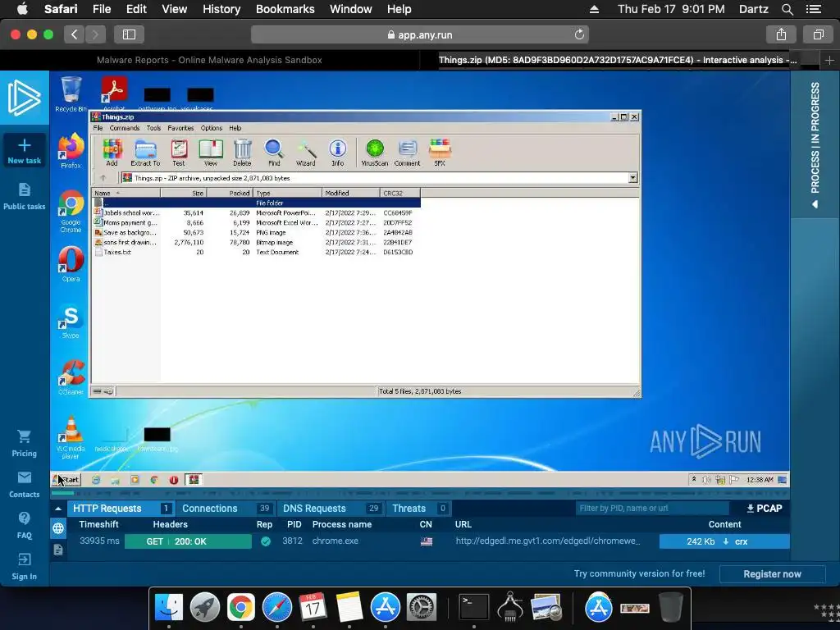Open Contacts envelope icon in sidebar
The width and height of the screenshot is (840, 630).
pos(24,484)
